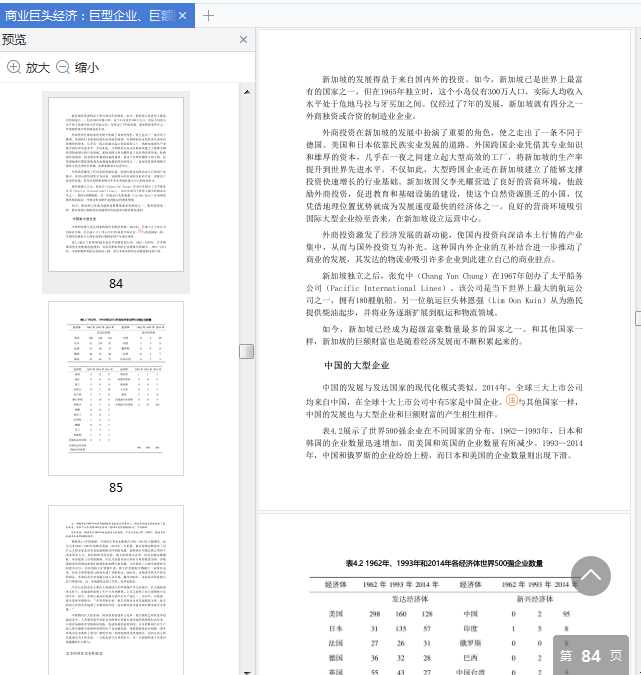Click the text Pacific International Lines
The image size is (641, 675).
[x=386, y=288]
